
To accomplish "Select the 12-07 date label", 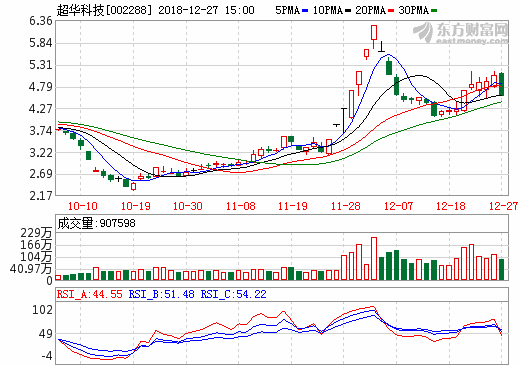I will pyautogui.click(x=398, y=206).
